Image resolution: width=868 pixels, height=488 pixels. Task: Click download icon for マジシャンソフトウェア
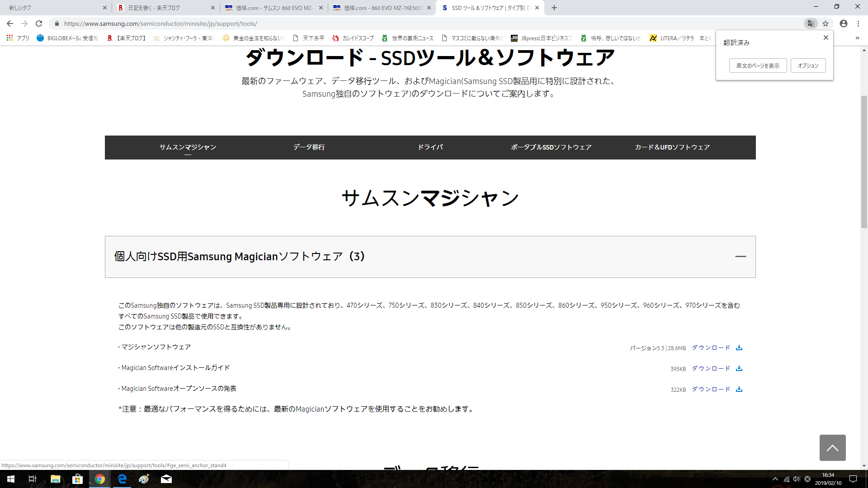click(x=739, y=347)
